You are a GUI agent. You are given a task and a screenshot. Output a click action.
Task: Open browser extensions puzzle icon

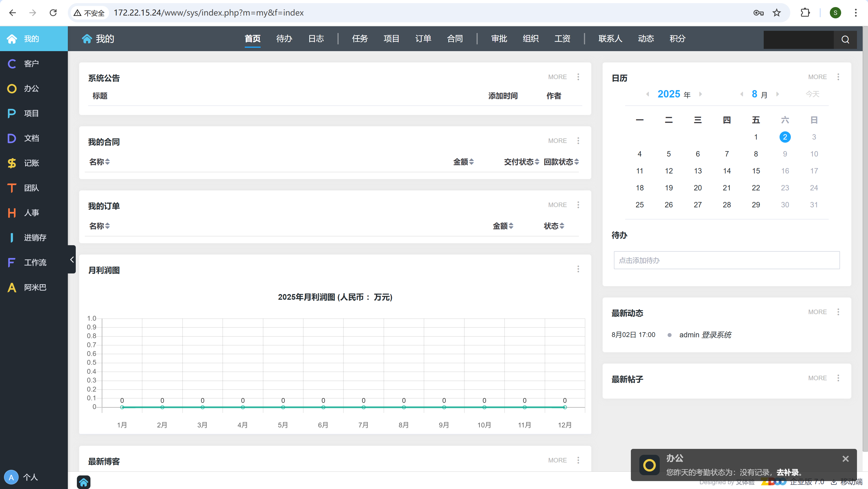pyautogui.click(x=805, y=13)
